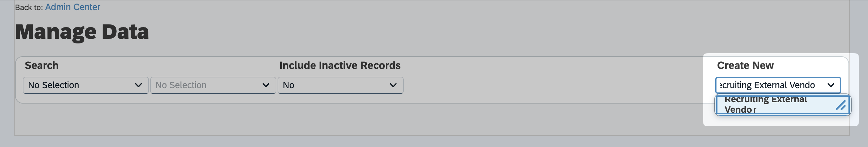
Task: Click the resize handle on the suggestion popup
Action: [x=841, y=106]
